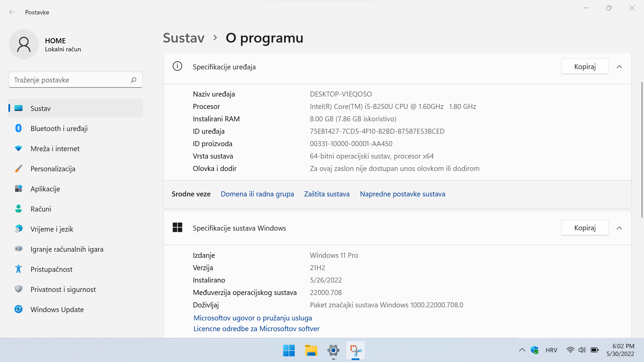Click the 22000.708 build number
Image resolution: width=644 pixels, height=362 pixels.
[326, 292]
